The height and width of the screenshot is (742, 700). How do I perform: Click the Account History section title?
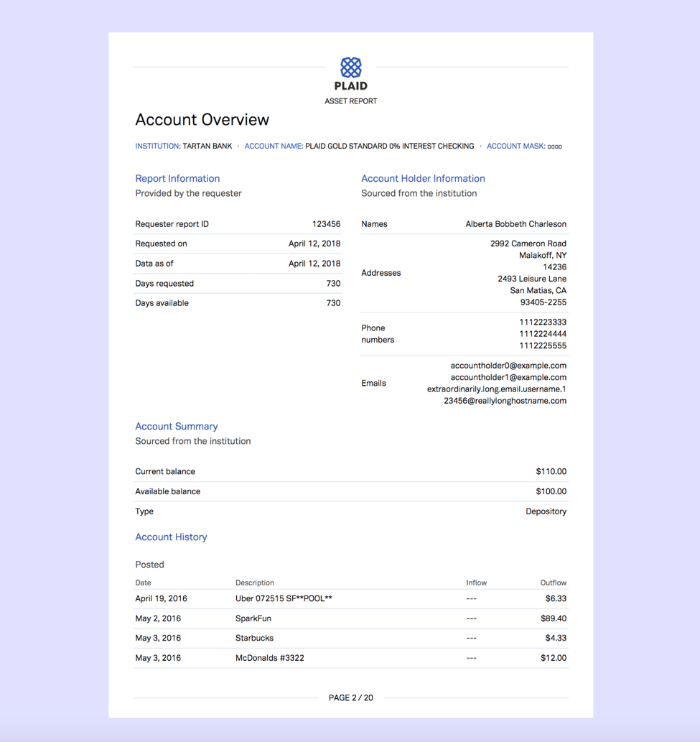pos(171,537)
